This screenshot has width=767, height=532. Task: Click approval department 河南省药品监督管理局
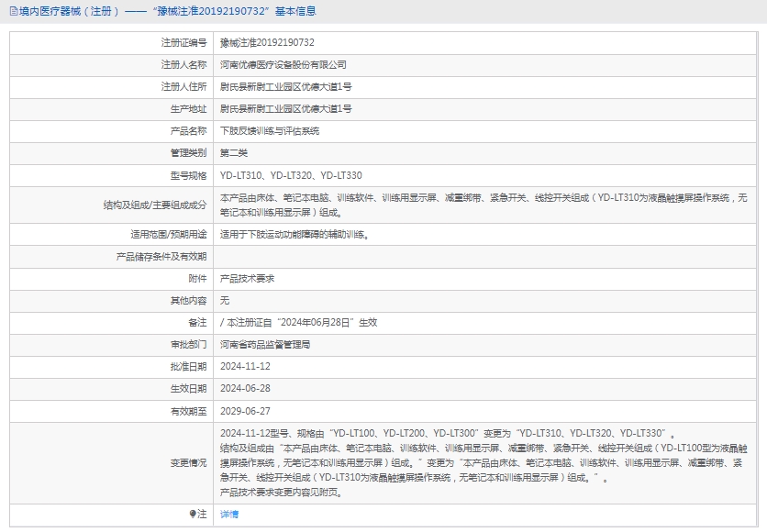pyautogui.click(x=265, y=345)
